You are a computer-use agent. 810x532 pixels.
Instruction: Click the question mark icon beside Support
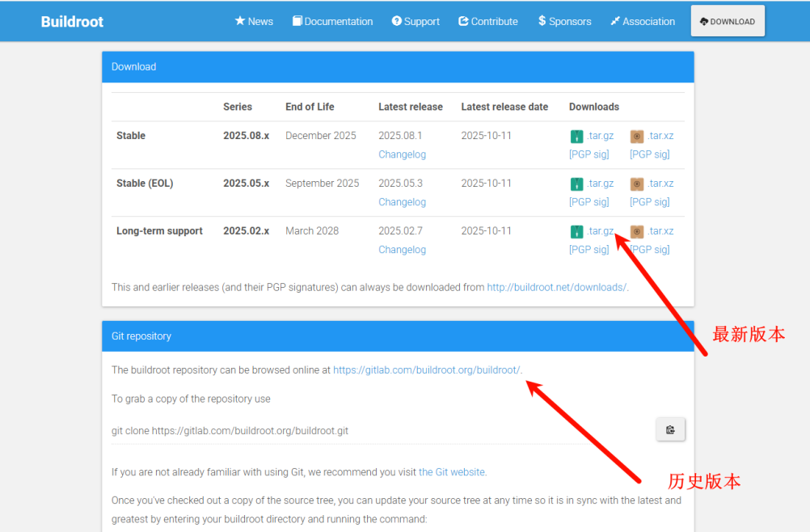(x=396, y=21)
